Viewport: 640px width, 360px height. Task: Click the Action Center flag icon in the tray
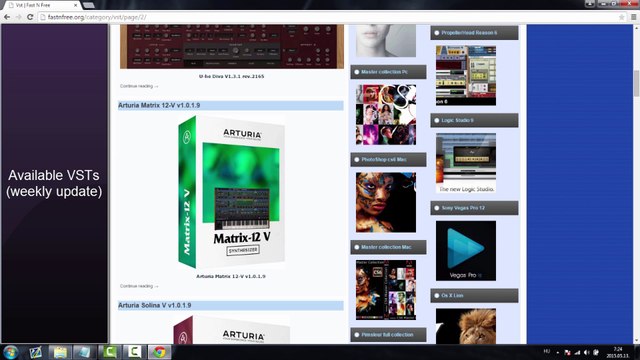(x=567, y=352)
